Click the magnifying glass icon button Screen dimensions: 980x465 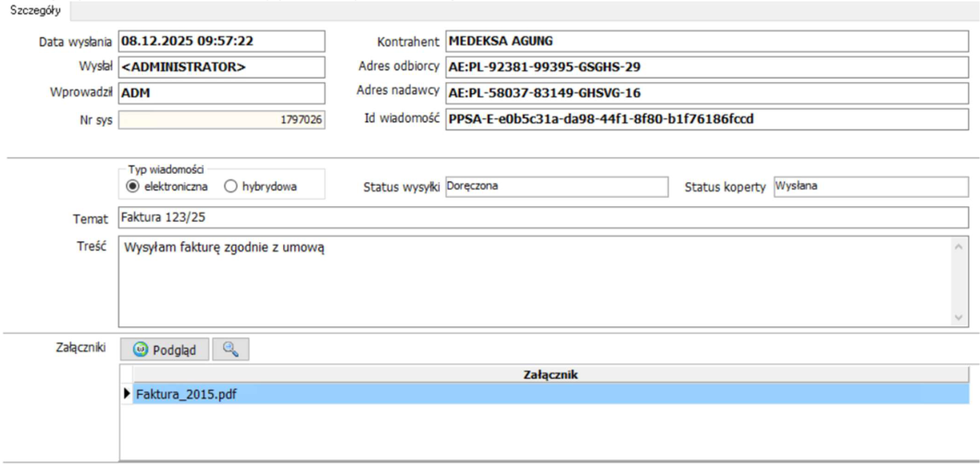pyautogui.click(x=230, y=349)
